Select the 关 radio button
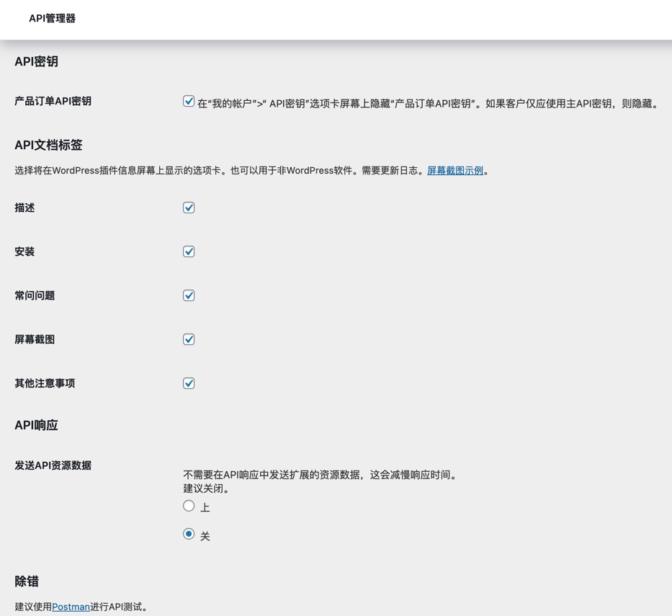This screenshot has height=616, width=672. 189,534
